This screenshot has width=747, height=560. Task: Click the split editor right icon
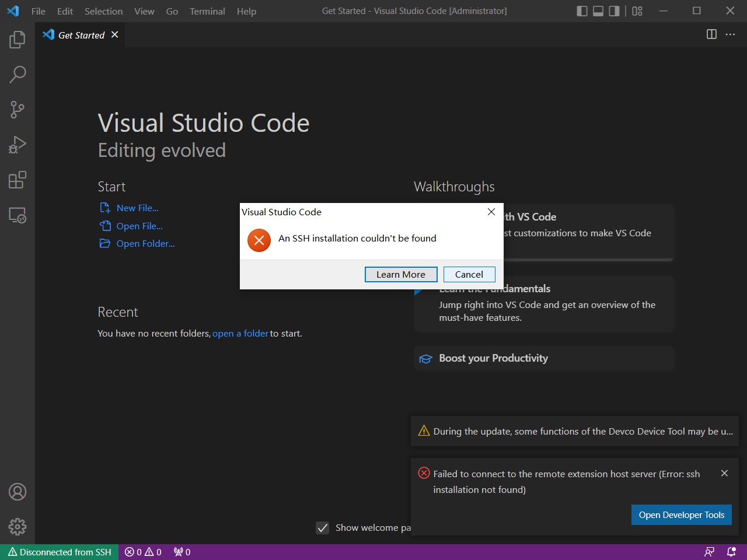[x=711, y=34]
